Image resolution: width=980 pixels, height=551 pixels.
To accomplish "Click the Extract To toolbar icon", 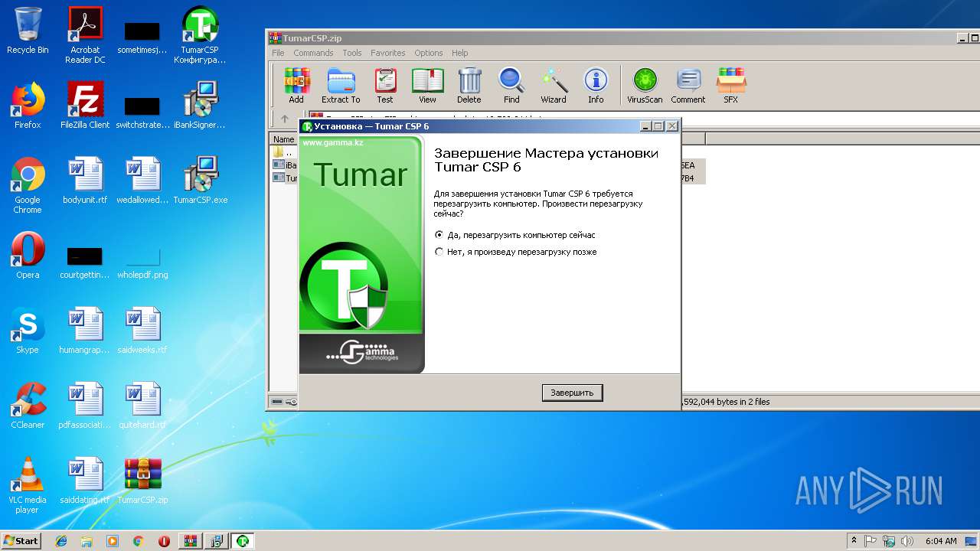I will tap(341, 85).
